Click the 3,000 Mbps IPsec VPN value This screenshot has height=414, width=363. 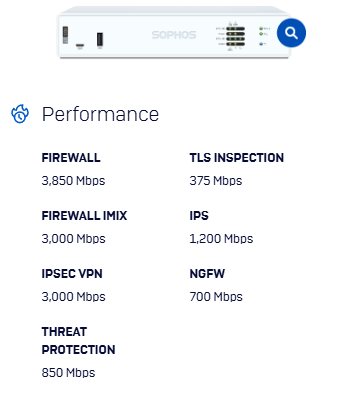pos(73,297)
